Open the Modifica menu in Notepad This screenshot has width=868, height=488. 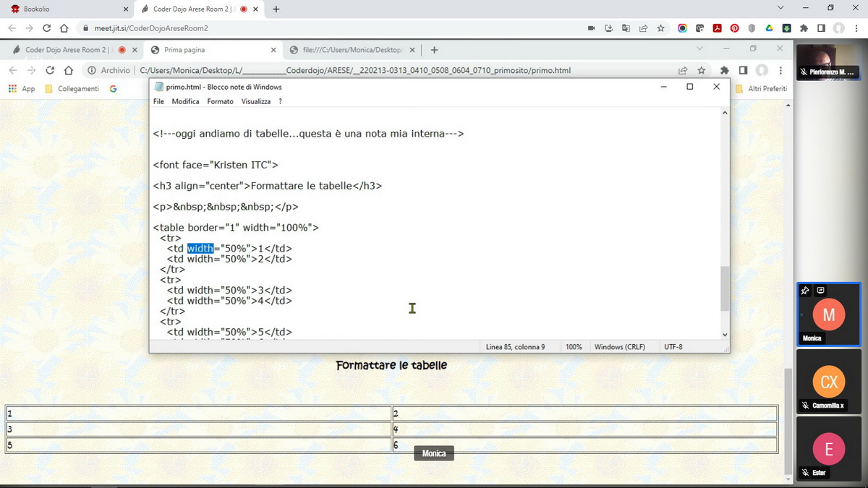coord(185,101)
